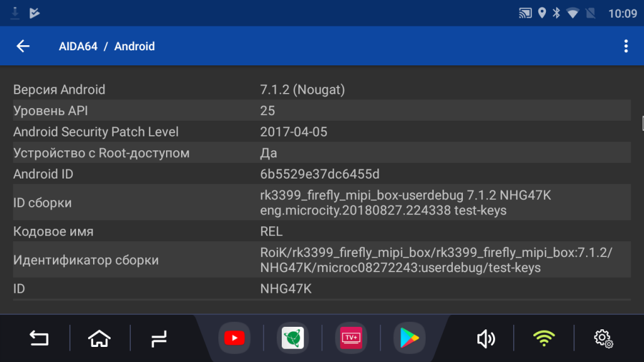Open recent apps switcher
The width and height of the screenshot is (644, 362).
[x=159, y=339]
